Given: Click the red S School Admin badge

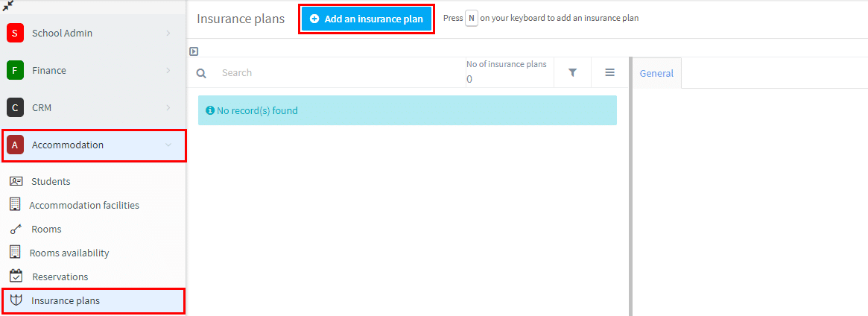Looking at the screenshot, I should 15,34.
